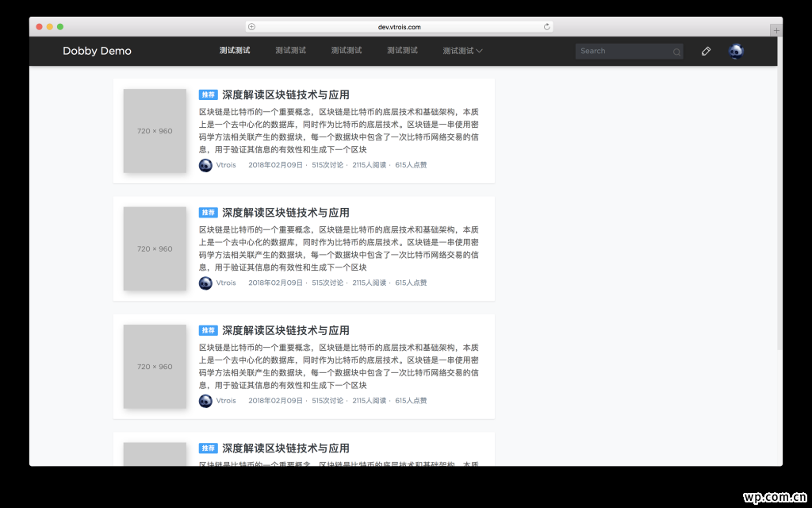The image size is (812, 508).
Task: Click 515次讨论 in first article card
Action: pyautogui.click(x=327, y=165)
